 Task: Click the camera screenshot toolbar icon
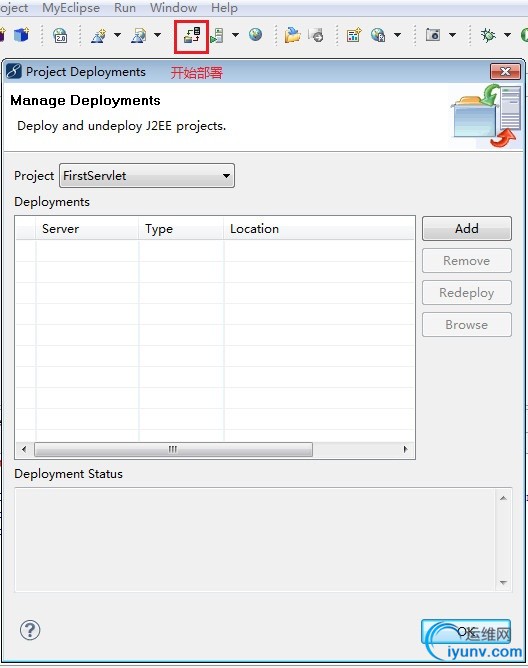tap(433, 35)
